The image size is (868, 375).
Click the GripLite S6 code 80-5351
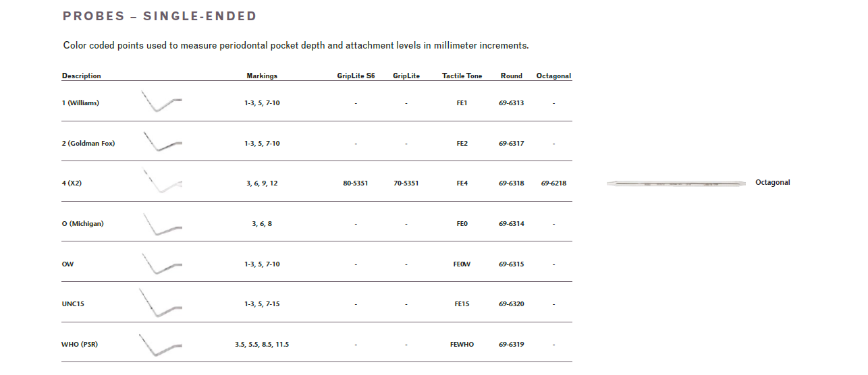pos(356,183)
